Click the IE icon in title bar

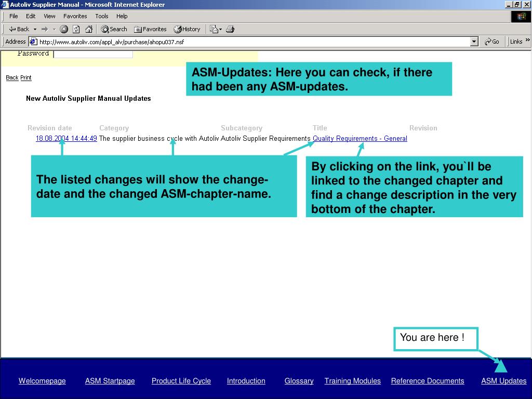click(5, 4)
